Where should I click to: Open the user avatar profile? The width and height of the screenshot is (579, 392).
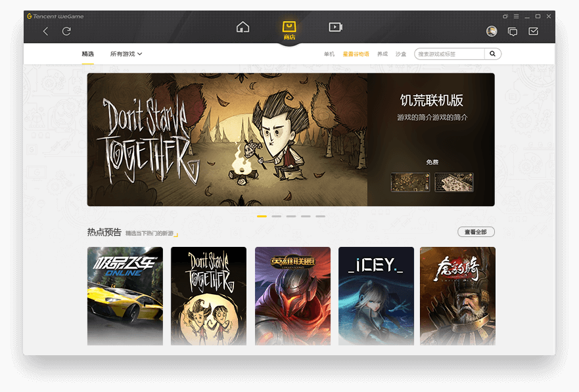(x=492, y=32)
